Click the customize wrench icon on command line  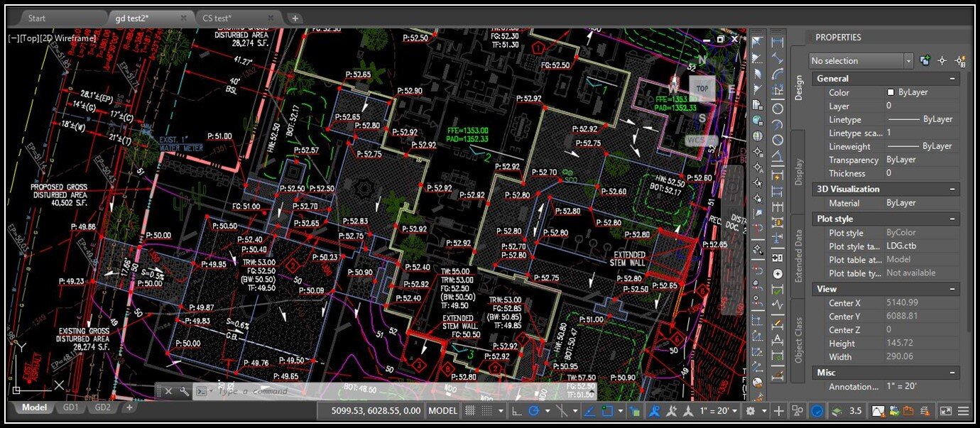point(184,391)
